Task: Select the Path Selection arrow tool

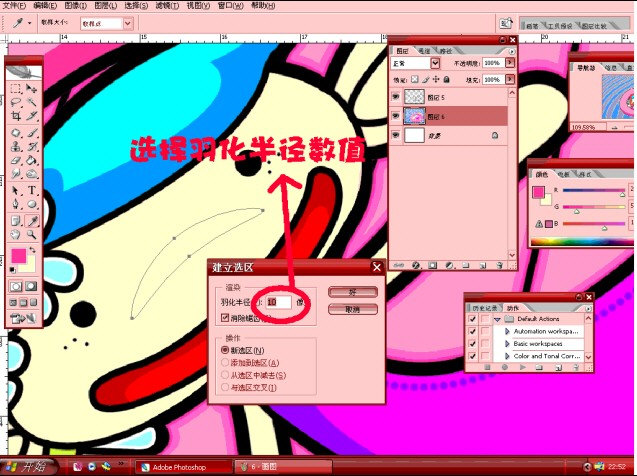Action: pos(16,190)
